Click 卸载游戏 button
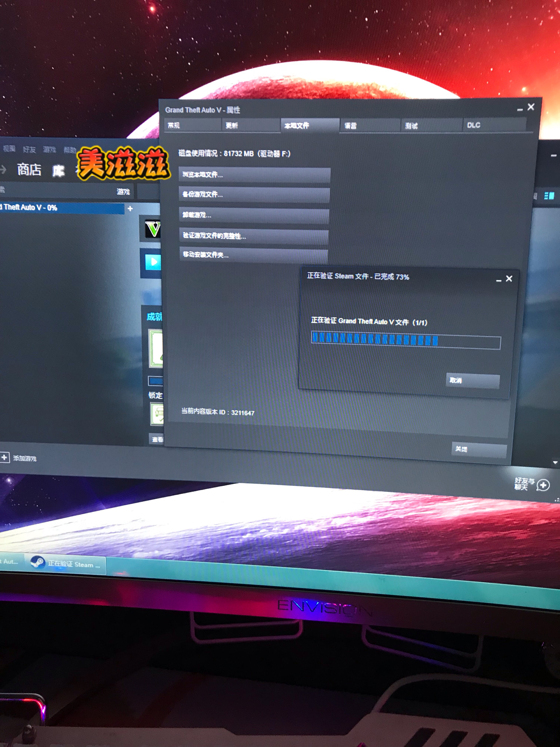Viewport: 560px width, 747px height. [x=254, y=215]
